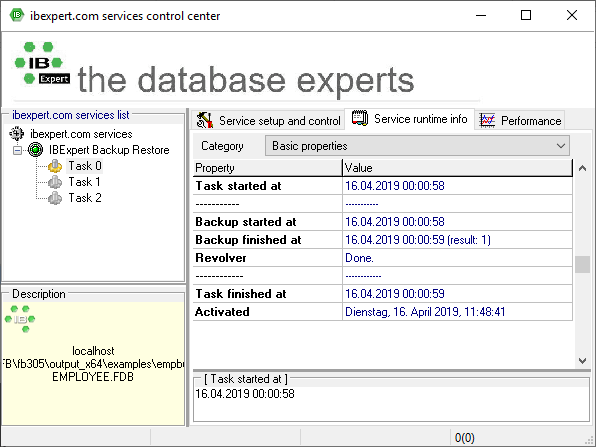Click the properties grid scrollbar thumb
596x447 pixels.
point(582,265)
